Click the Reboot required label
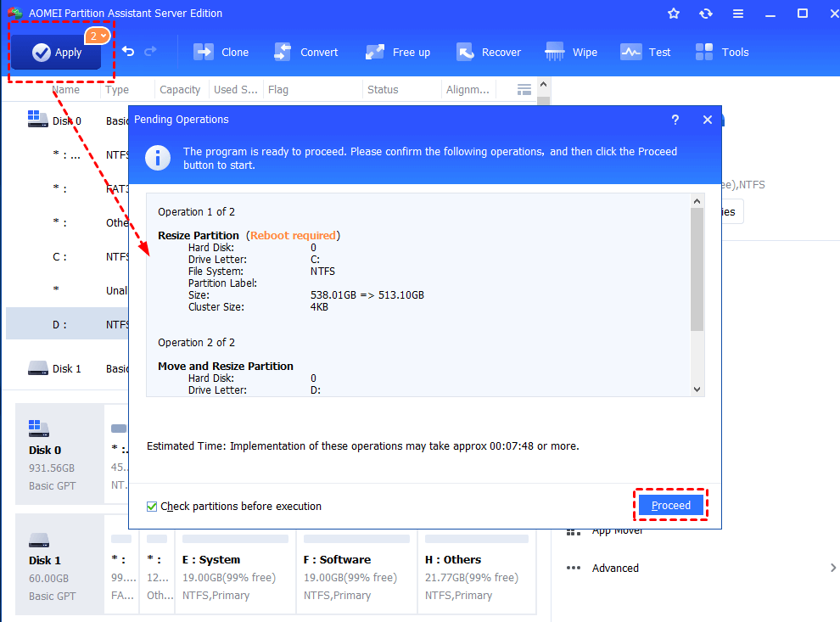This screenshot has height=622, width=840. 293,235
